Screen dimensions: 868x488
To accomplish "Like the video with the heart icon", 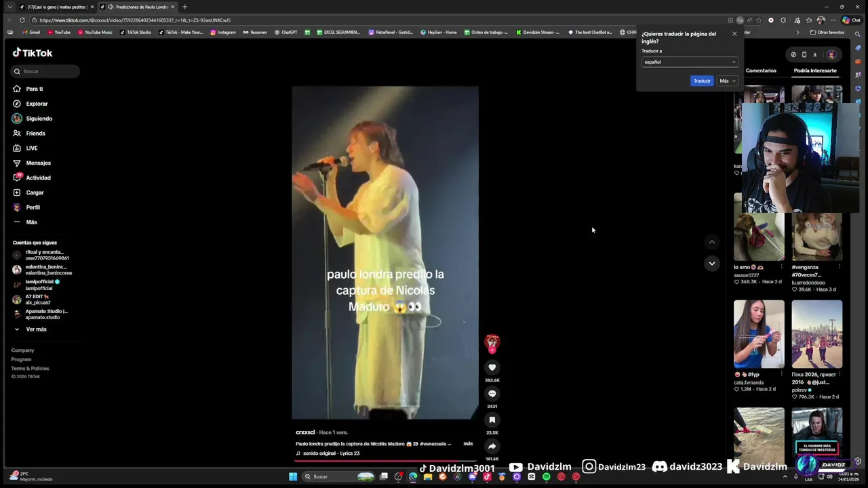I will [x=492, y=367].
